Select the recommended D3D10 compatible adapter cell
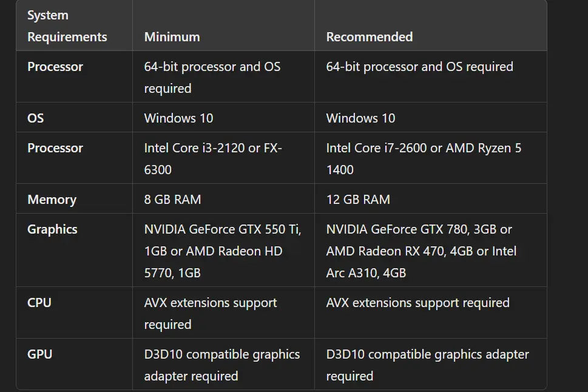 427,365
